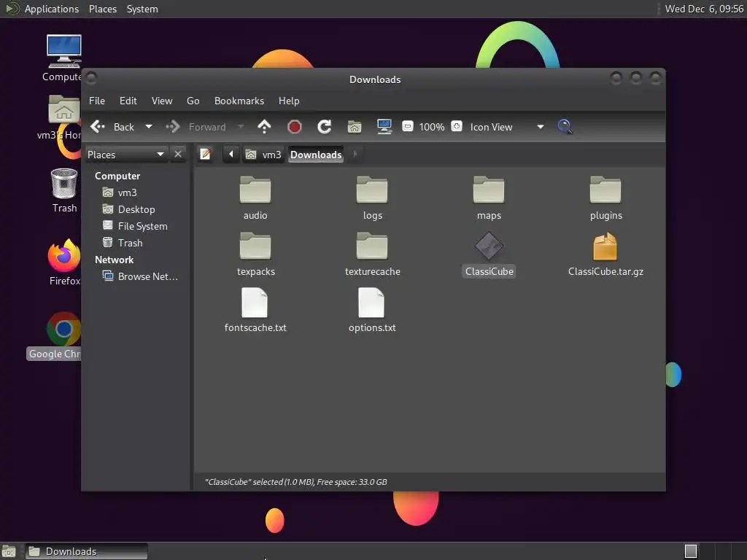Click the path bar right scroll arrow
This screenshot has height=560, width=747.
point(355,155)
